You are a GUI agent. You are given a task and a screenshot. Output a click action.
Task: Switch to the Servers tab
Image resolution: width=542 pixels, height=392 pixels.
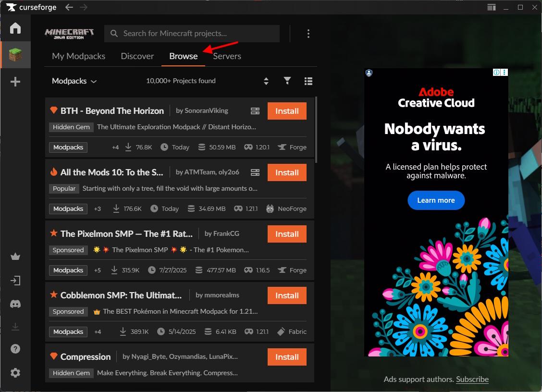click(227, 56)
